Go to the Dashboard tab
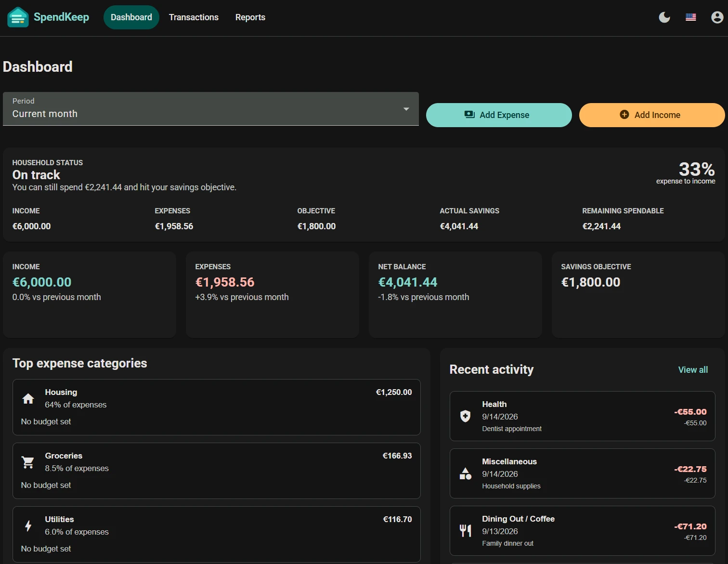This screenshot has width=728, height=564. (x=131, y=17)
